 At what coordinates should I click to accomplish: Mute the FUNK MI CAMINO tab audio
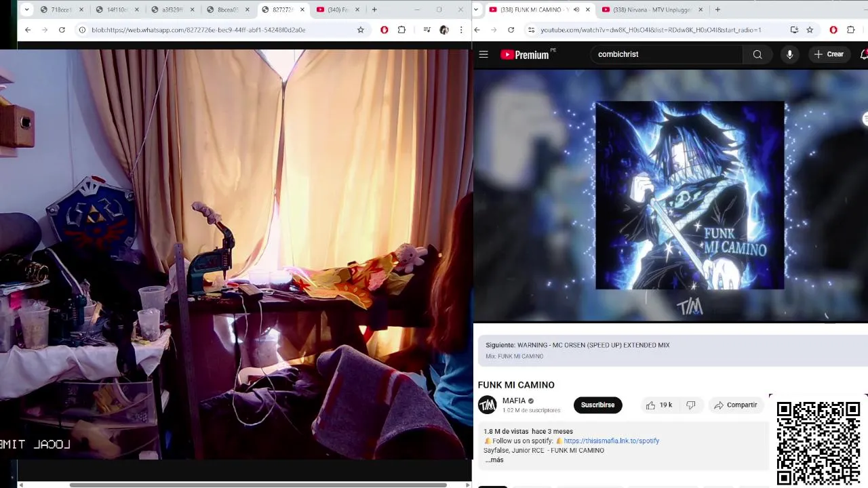point(576,9)
